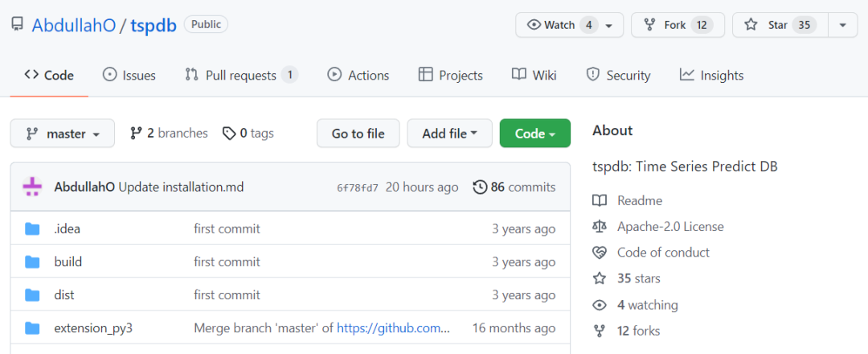Click the commit history clock icon

(480, 187)
